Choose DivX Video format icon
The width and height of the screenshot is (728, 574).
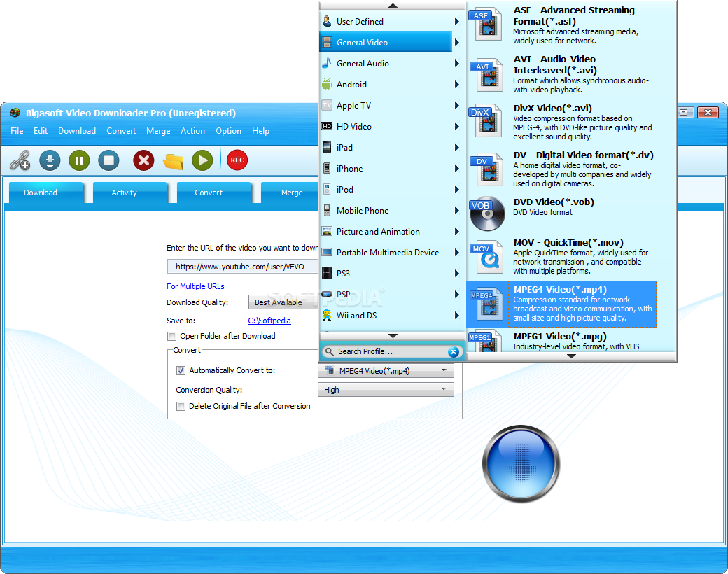(486, 120)
